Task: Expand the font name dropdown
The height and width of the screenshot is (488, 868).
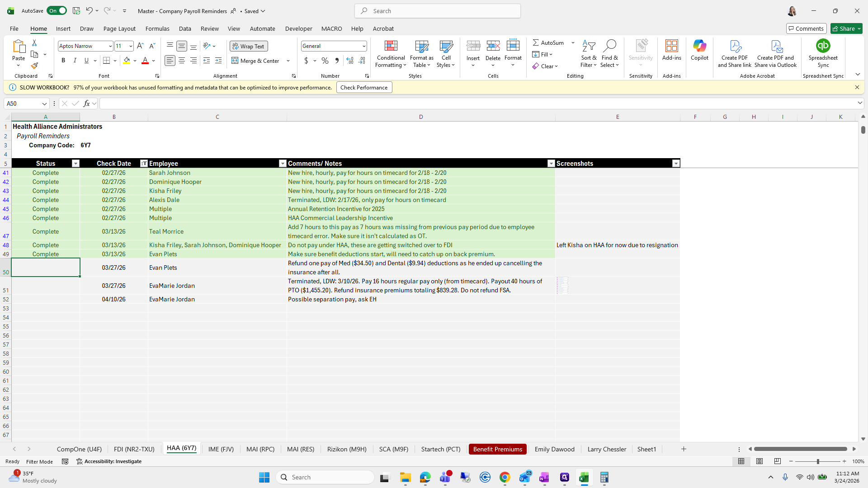Action: [x=110, y=46]
